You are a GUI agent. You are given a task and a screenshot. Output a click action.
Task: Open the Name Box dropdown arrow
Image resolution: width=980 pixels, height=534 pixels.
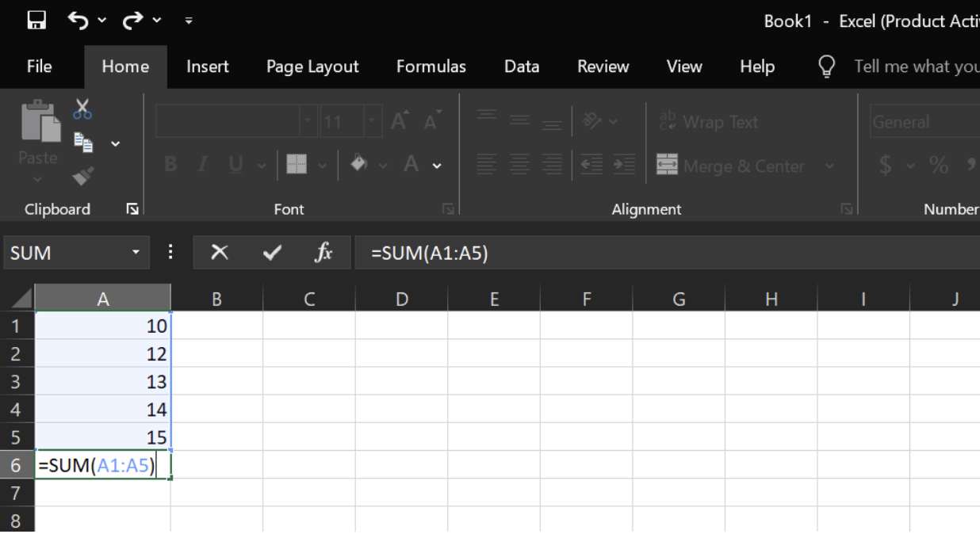136,253
